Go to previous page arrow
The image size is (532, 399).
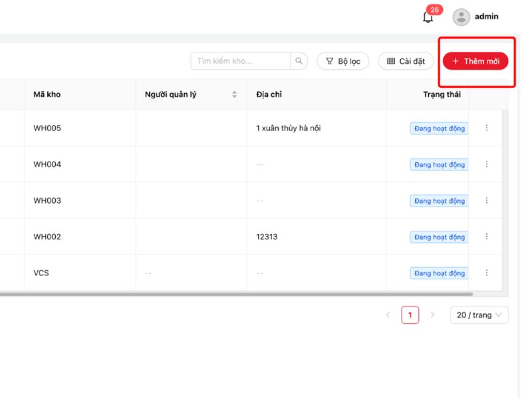(x=388, y=315)
